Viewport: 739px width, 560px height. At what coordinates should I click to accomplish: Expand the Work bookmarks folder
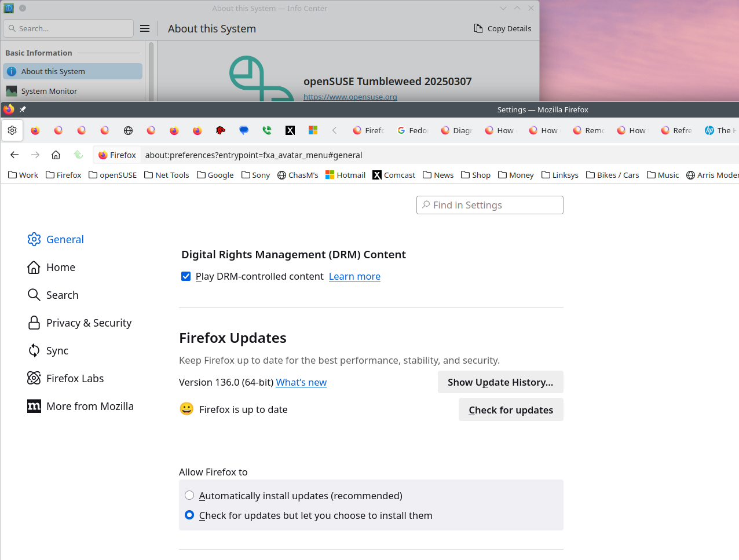click(x=23, y=175)
